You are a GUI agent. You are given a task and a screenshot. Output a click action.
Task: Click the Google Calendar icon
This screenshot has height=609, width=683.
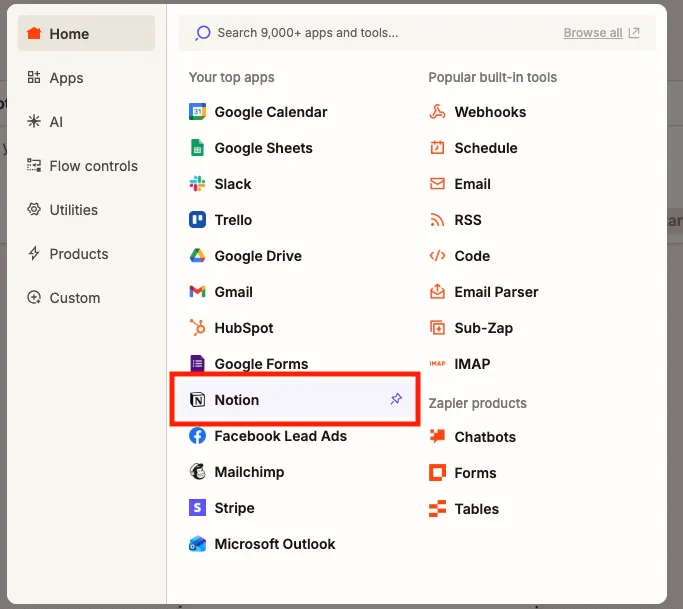coord(197,112)
